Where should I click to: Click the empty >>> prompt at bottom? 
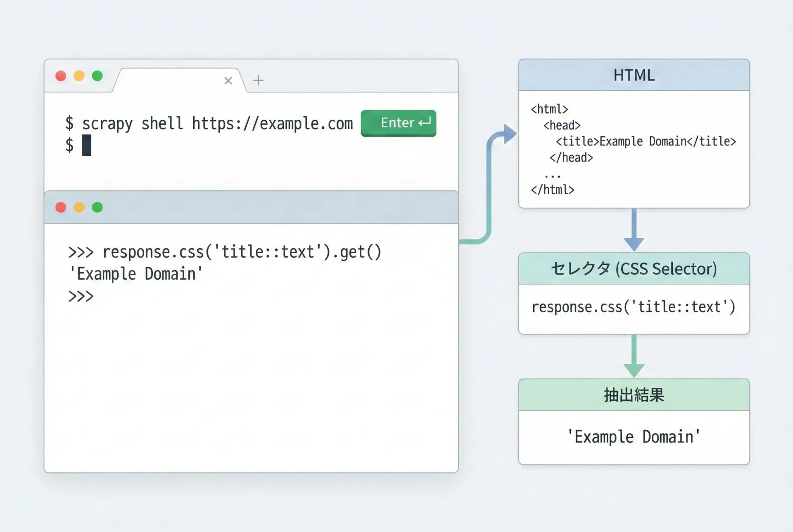tap(81, 297)
